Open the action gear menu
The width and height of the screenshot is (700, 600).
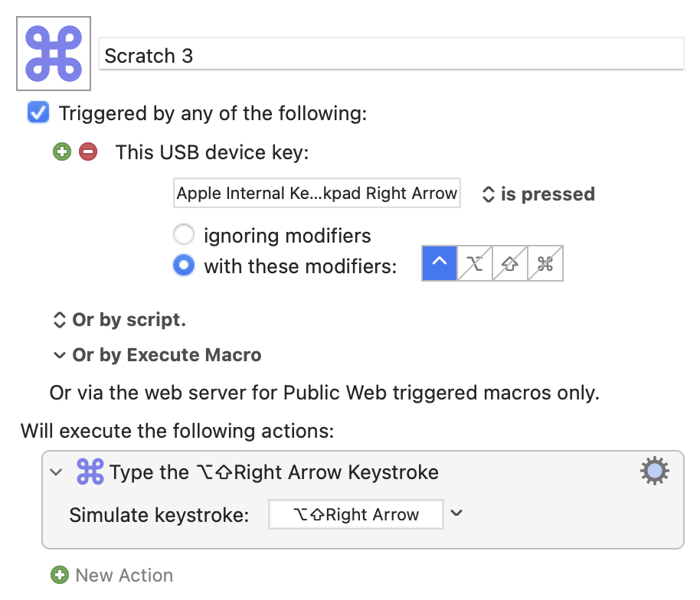[x=654, y=471]
